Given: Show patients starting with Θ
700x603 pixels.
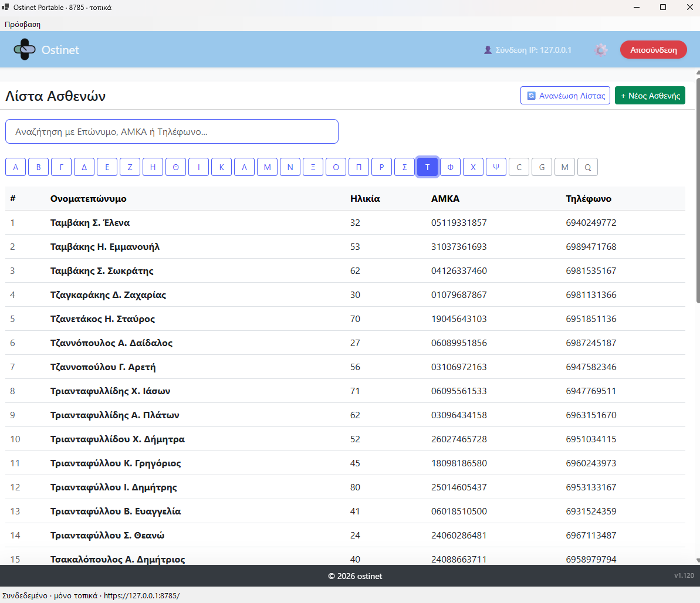Looking at the screenshot, I should (x=176, y=167).
